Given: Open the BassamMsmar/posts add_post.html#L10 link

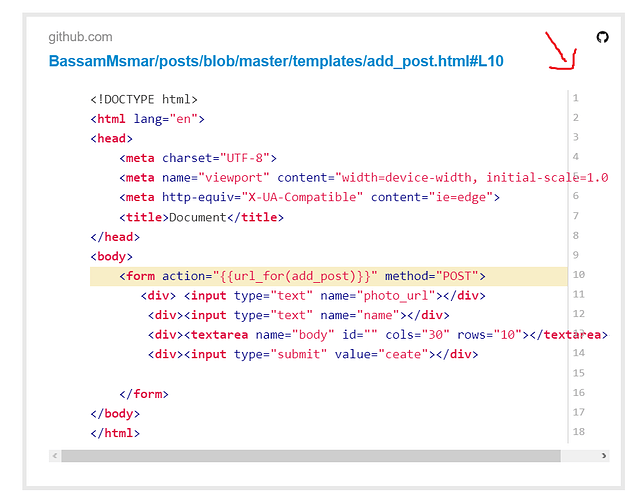Looking at the screenshot, I should pos(276,61).
